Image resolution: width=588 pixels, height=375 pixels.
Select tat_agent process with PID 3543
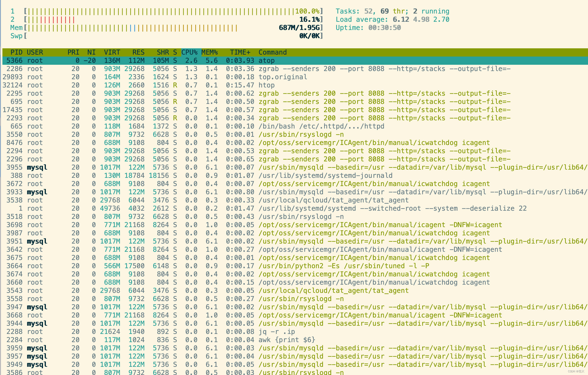pos(295,291)
